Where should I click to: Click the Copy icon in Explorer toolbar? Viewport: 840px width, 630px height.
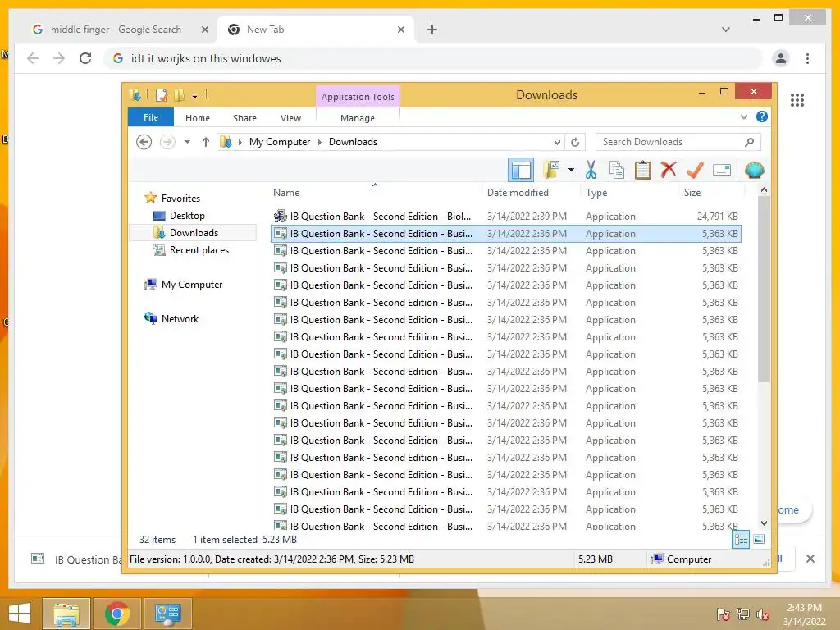(617, 170)
